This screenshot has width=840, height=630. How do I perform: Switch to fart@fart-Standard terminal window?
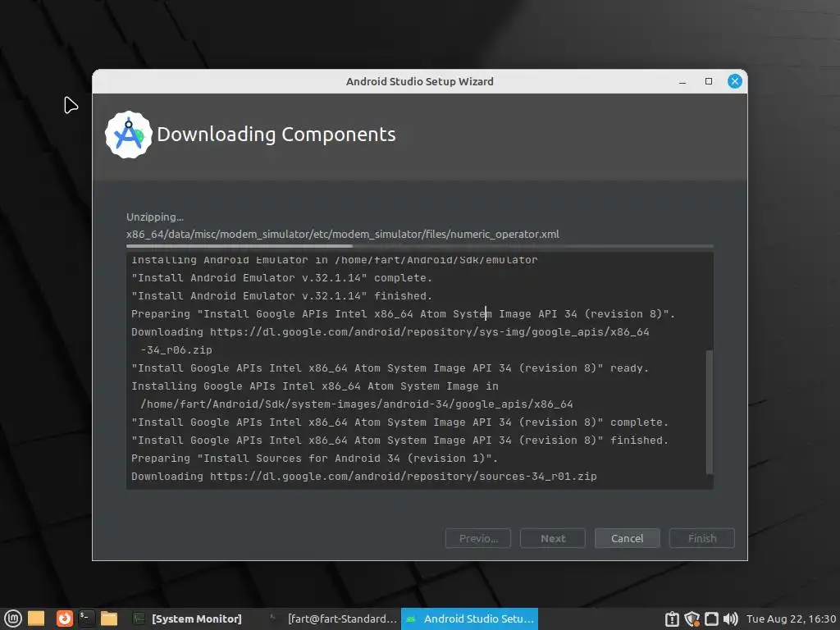click(x=332, y=619)
